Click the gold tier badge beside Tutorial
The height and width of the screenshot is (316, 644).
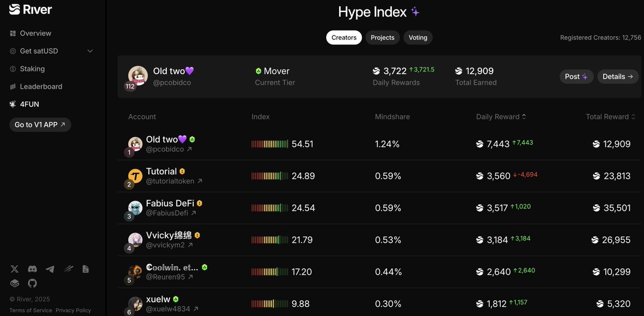[x=182, y=171]
